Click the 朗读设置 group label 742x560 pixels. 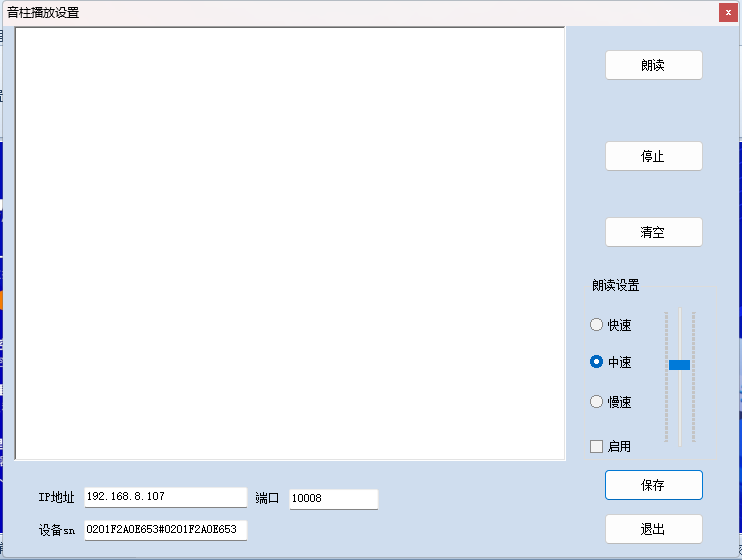point(615,286)
